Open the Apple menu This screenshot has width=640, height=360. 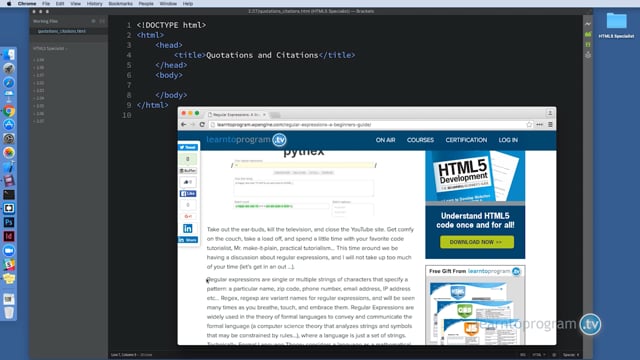click(x=9, y=3)
